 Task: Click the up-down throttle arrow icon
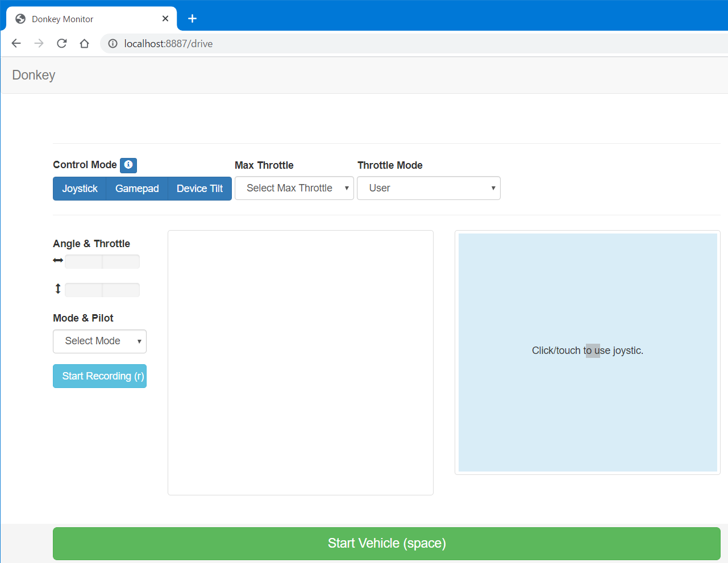pos(57,289)
